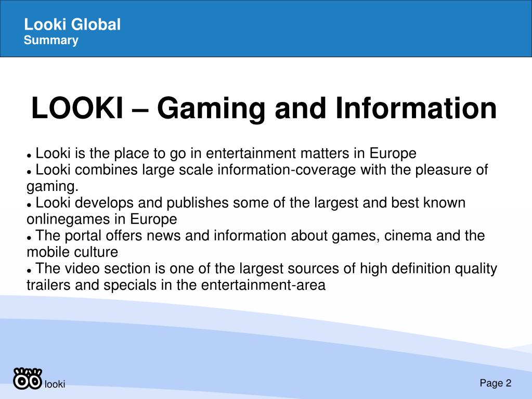Click the bullet "Looki is the place to go in entertainment matters"

pyautogui.click(x=222, y=153)
